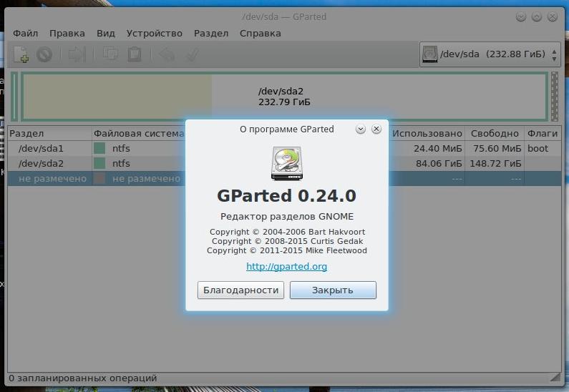The height and width of the screenshot is (392, 569).
Task: Click the Curtis Gedak copyright line
Action: tap(287, 241)
